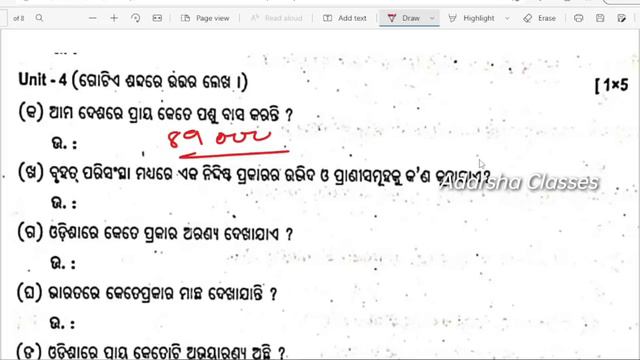Image resolution: width=640 pixels, height=360 pixels.
Task: Toggle fit to width icon
Action: 157,18
